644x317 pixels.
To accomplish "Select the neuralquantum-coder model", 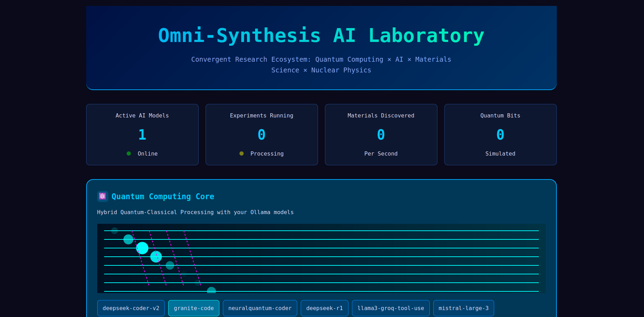I will pos(260,308).
